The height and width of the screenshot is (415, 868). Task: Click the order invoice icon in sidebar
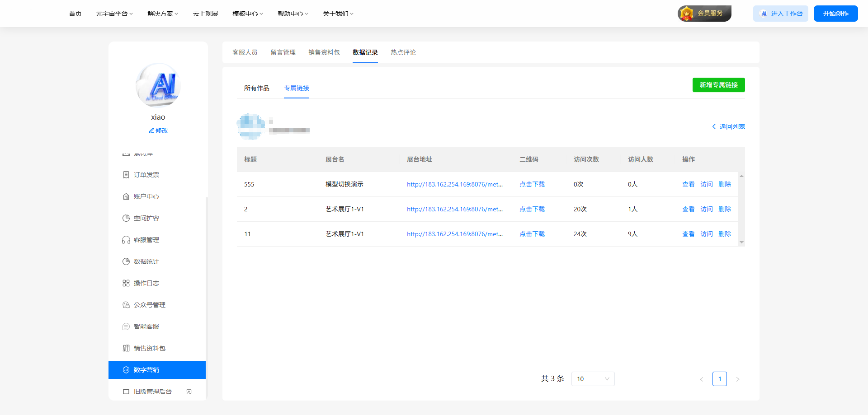(126, 175)
